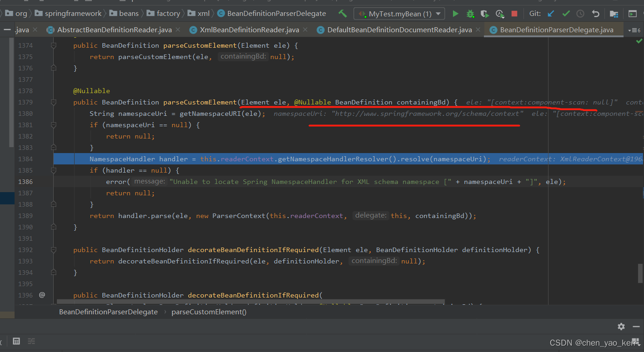This screenshot has width=644, height=352.
Task: Close AbstractBeanDefinitionReader.java tab
Action: coord(177,30)
